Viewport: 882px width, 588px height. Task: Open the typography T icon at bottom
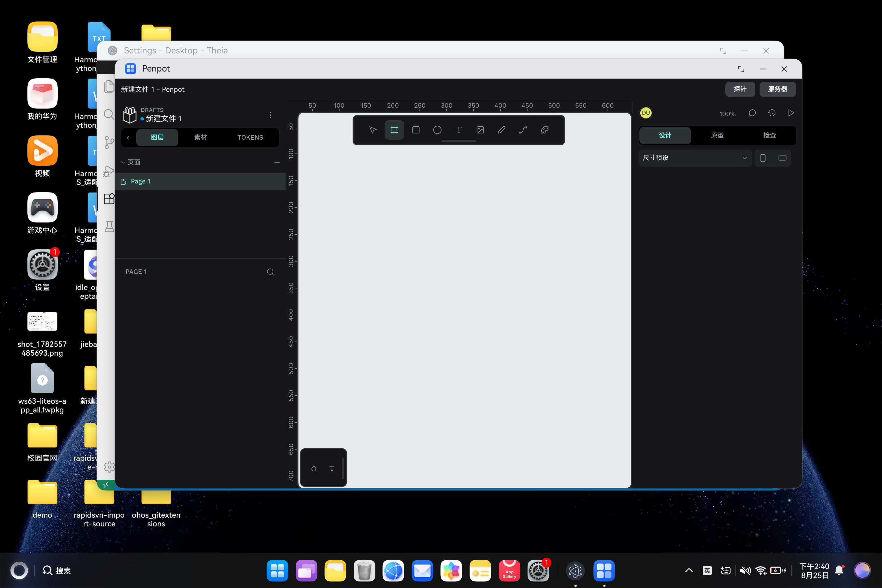pos(332,468)
